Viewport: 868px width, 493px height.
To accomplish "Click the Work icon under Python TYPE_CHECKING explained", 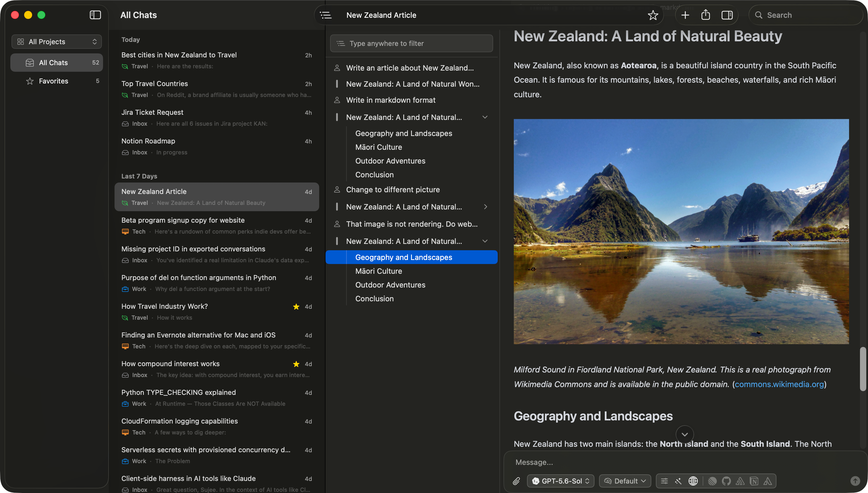I will coord(125,404).
